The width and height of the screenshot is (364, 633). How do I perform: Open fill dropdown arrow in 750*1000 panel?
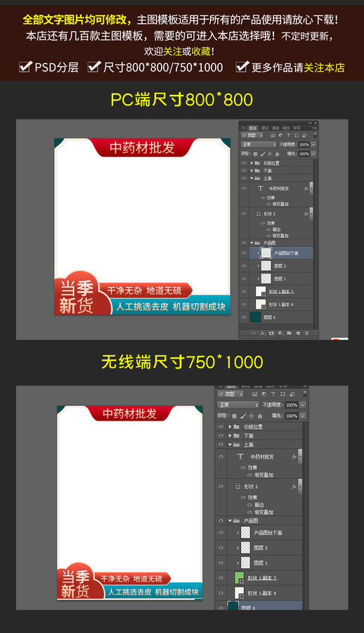point(303,416)
